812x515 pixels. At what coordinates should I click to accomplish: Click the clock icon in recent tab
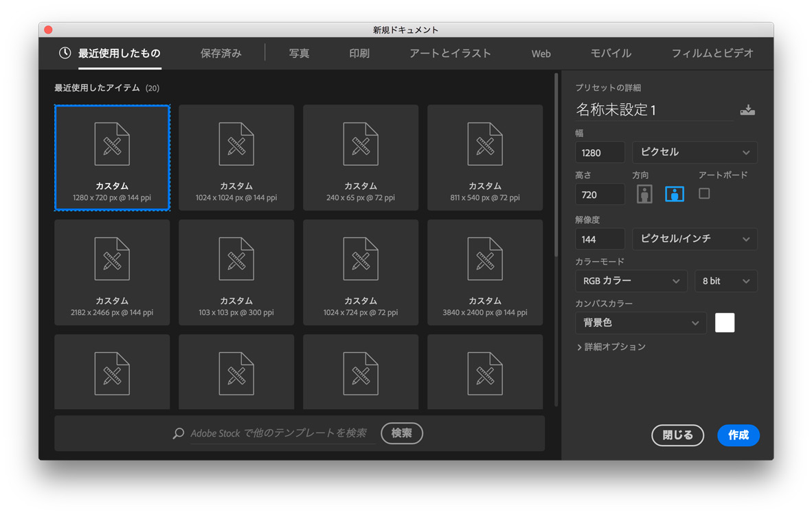tap(65, 53)
